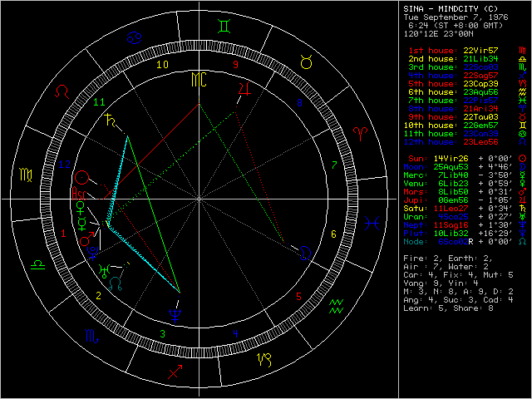Click the Sun circle symbol inside the chart
532x399 pixels.
point(81,177)
